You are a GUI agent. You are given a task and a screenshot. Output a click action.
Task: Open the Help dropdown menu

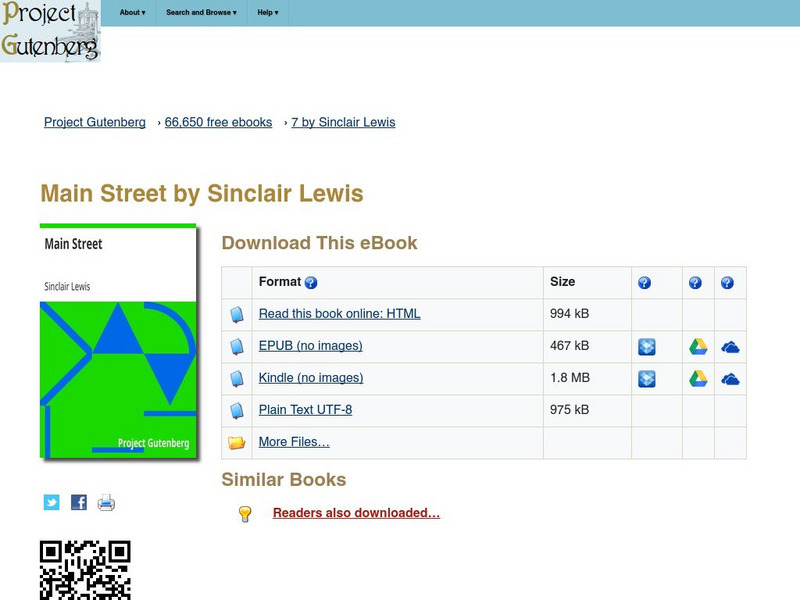coord(264,13)
